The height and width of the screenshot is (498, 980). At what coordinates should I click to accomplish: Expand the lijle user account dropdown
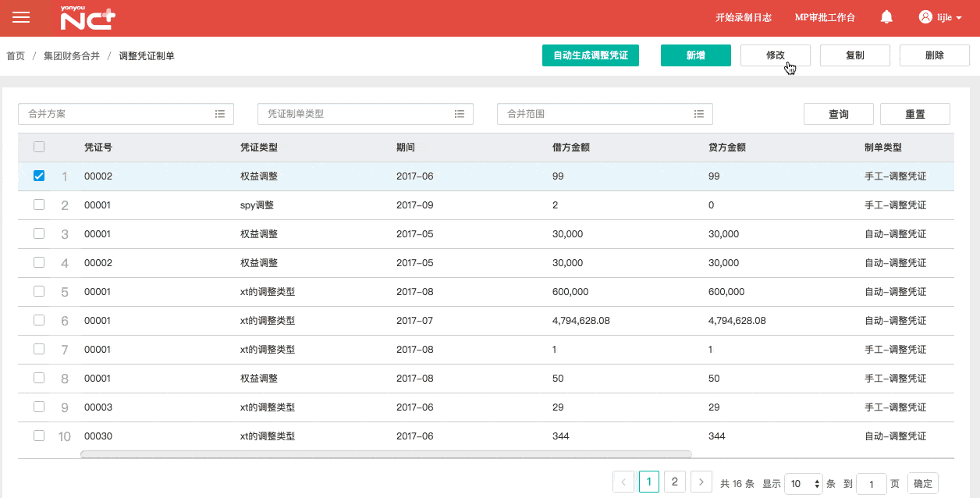click(958, 17)
